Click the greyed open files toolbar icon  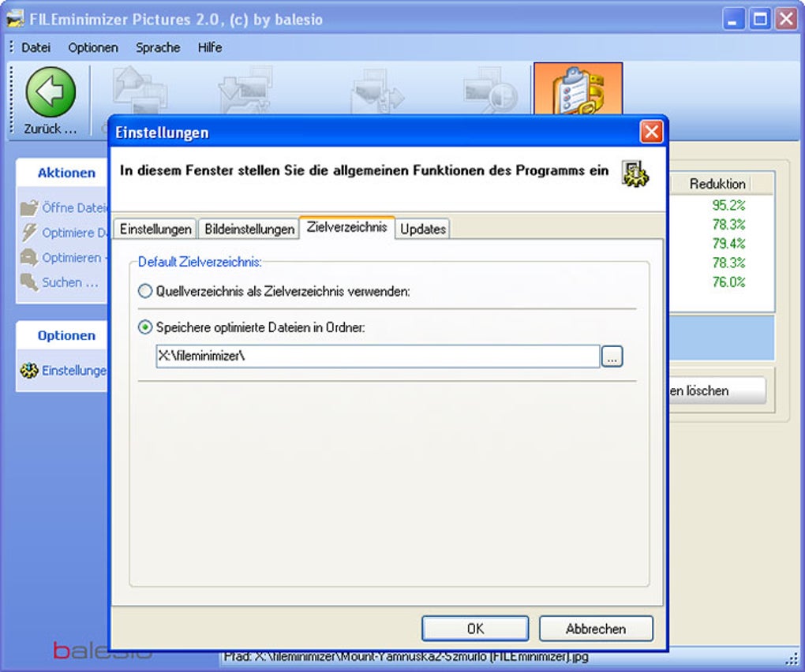click(140, 90)
